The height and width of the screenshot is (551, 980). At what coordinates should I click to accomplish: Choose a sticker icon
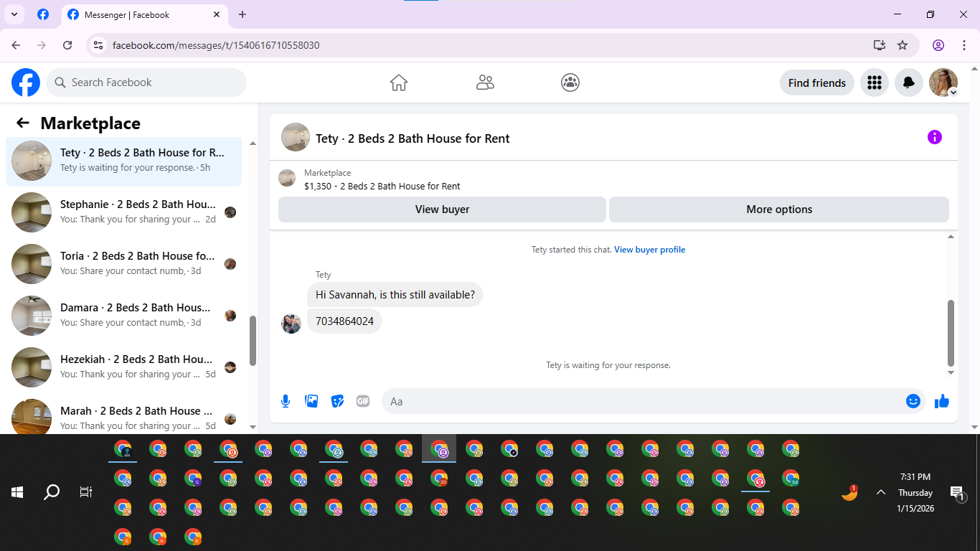tap(337, 401)
